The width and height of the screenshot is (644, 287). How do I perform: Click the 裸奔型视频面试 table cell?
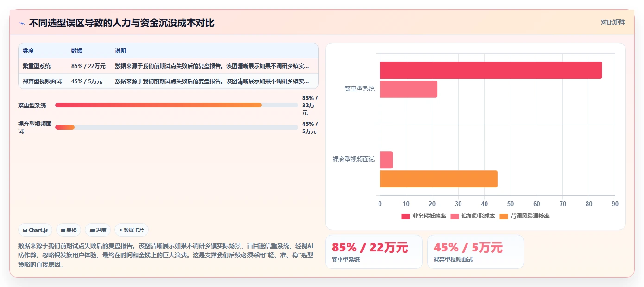pyautogui.click(x=42, y=81)
